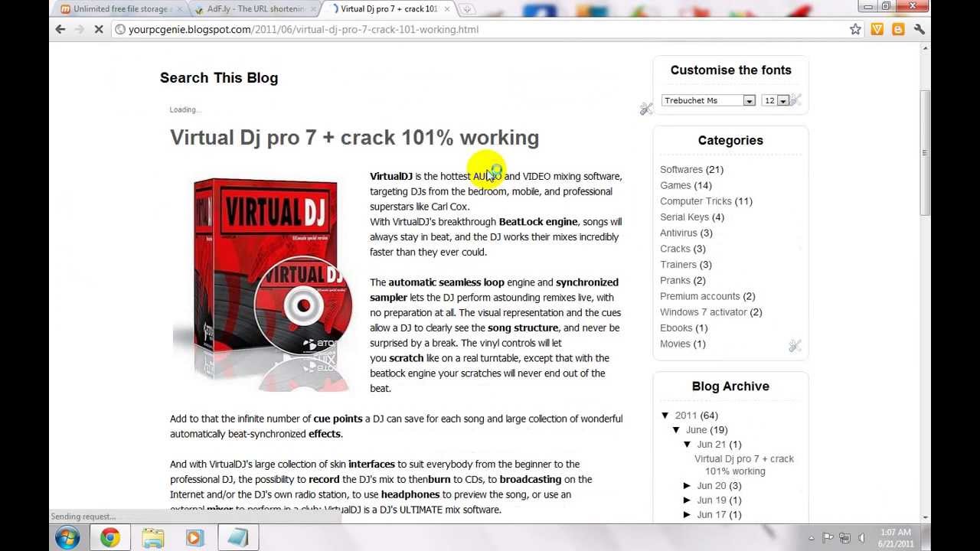Open the Windows 7 activator category
Viewport: 980px width, 551px height.
click(704, 312)
